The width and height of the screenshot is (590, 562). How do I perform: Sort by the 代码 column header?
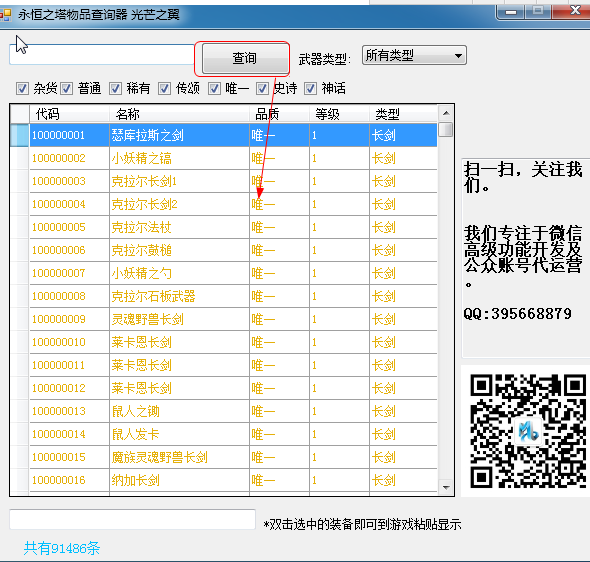click(70, 114)
